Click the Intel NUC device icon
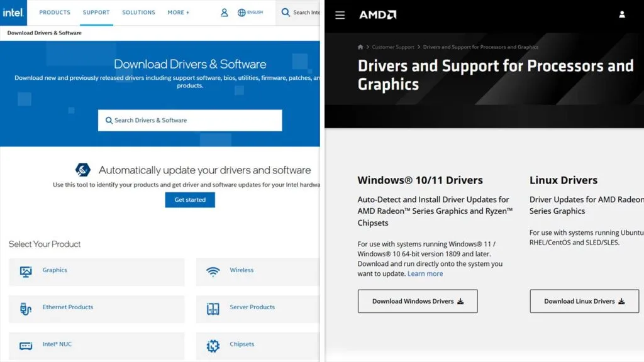 coord(26,346)
